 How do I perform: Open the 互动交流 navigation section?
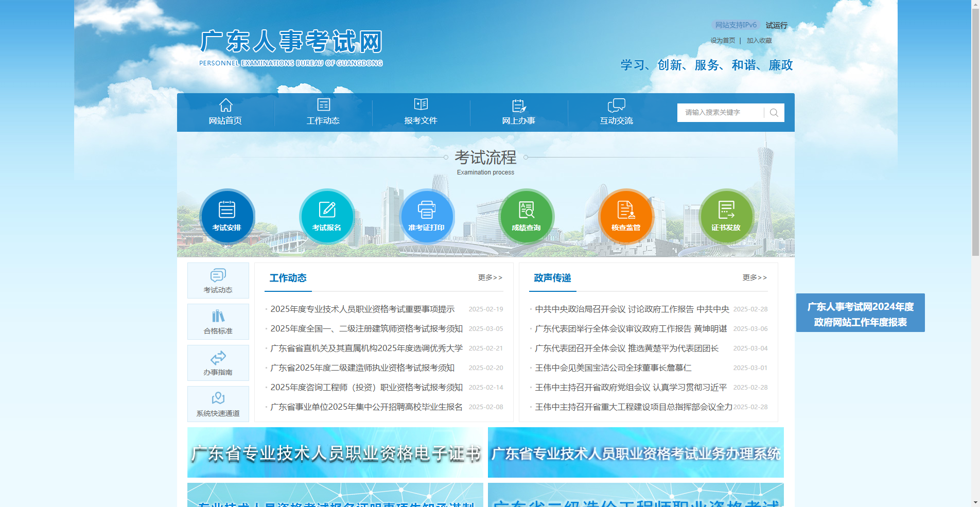pyautogui.click(x=616, y=112)
